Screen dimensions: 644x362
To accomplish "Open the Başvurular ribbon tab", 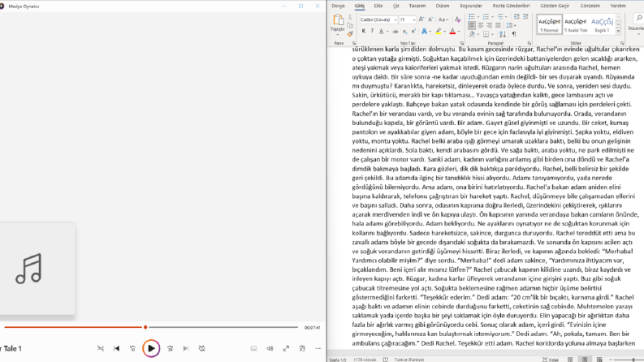I will click(471, 6).
